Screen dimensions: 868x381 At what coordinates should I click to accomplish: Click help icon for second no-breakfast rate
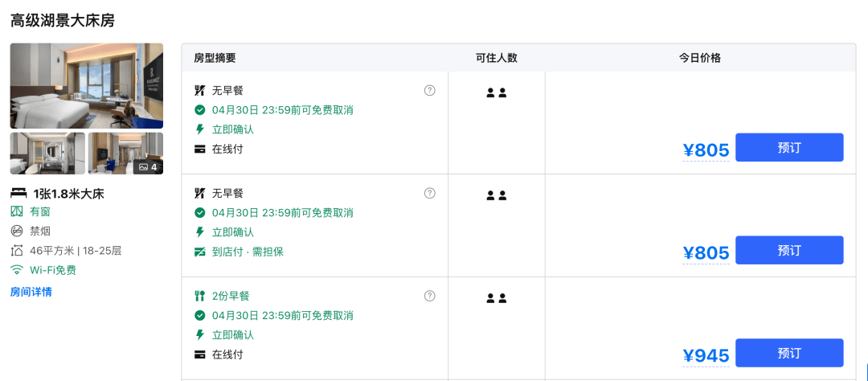(429, 193)
